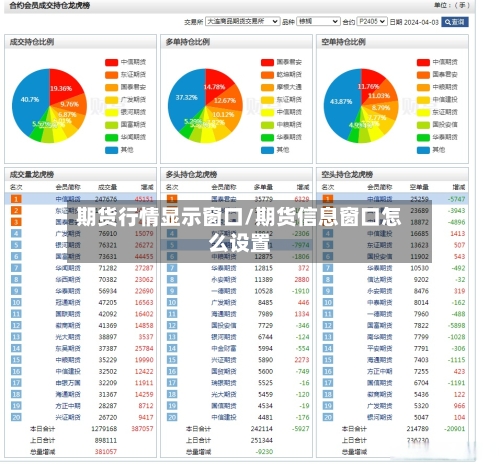The image size is (500, 464).
Task: Click blue rank 20 badge in 成交量龙虎榜
Action: [16, 417]
